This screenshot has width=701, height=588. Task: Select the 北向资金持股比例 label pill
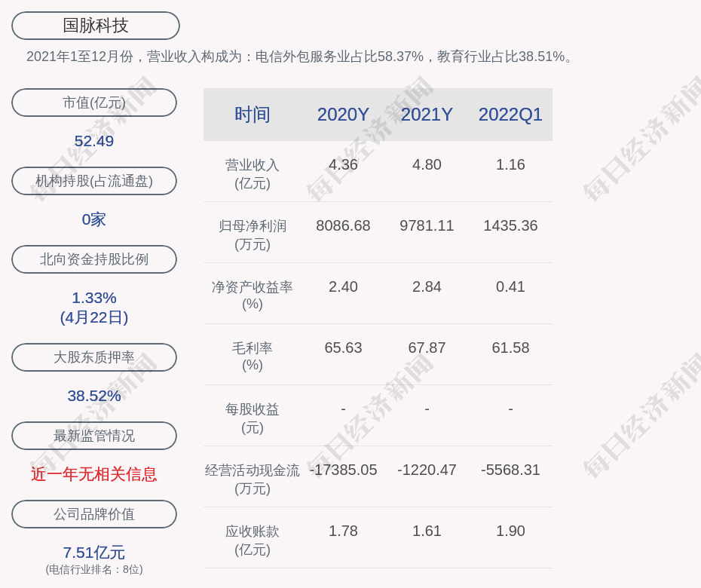click(x=94, y=259)
